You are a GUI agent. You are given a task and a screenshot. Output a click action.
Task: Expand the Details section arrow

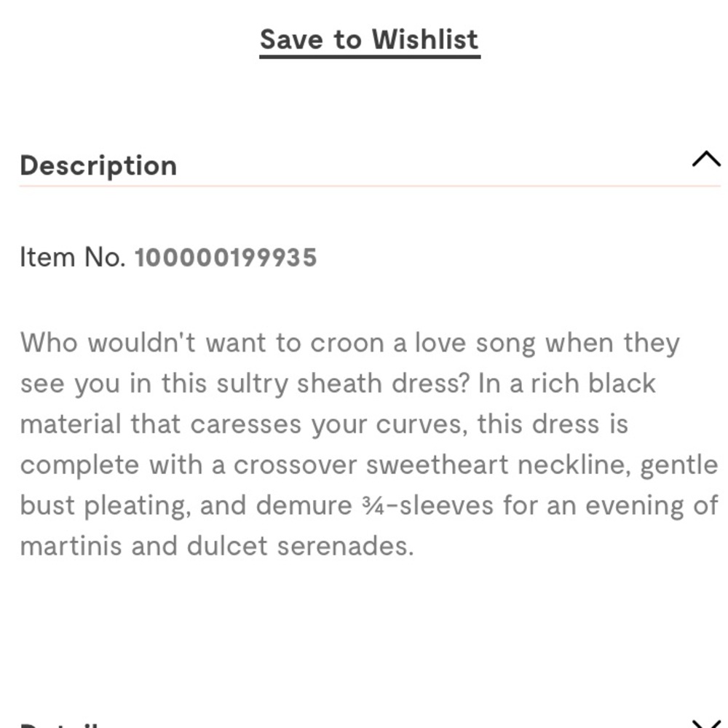(705, 723)
